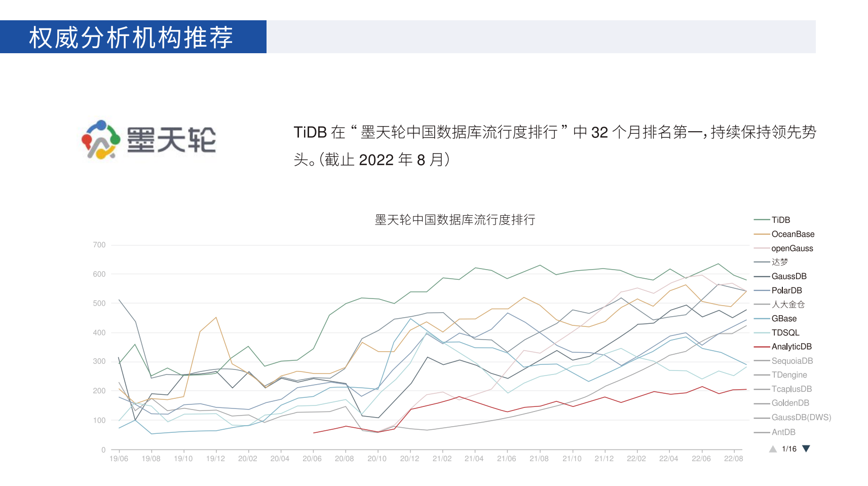Click the x-axis label 21/08
The image size is (868, 486).
(x=539, y=459)
